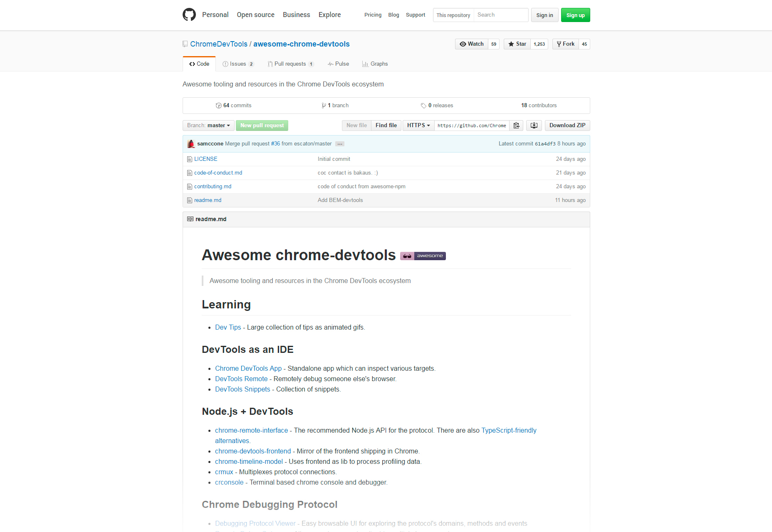The image size is (772, 532).
Task: Open the Issues tab
Action: click(x=238, y=64)
